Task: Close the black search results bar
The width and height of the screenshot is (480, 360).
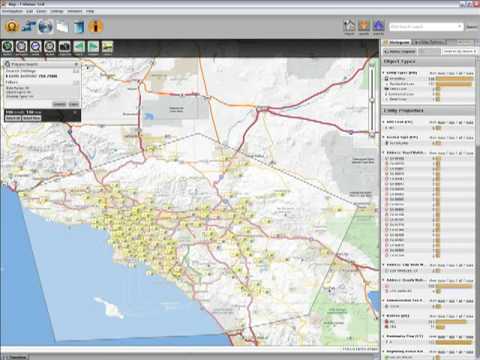Action: coord(75,113)
